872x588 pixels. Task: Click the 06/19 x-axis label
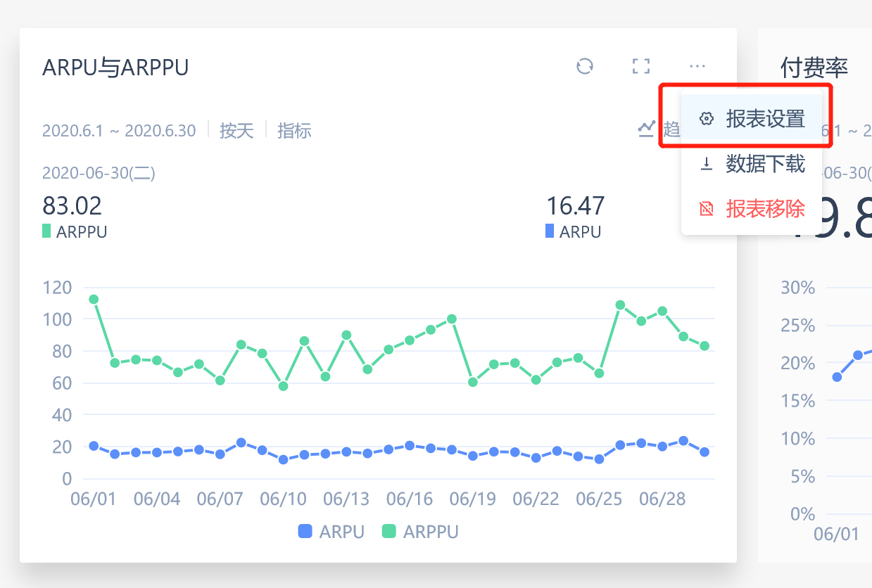tap(472, 499)
